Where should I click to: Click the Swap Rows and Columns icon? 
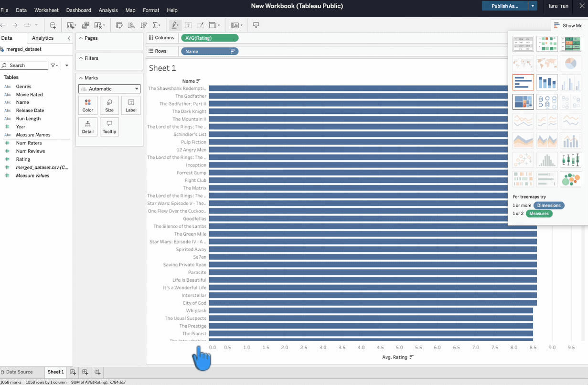[x=119, y=25]
